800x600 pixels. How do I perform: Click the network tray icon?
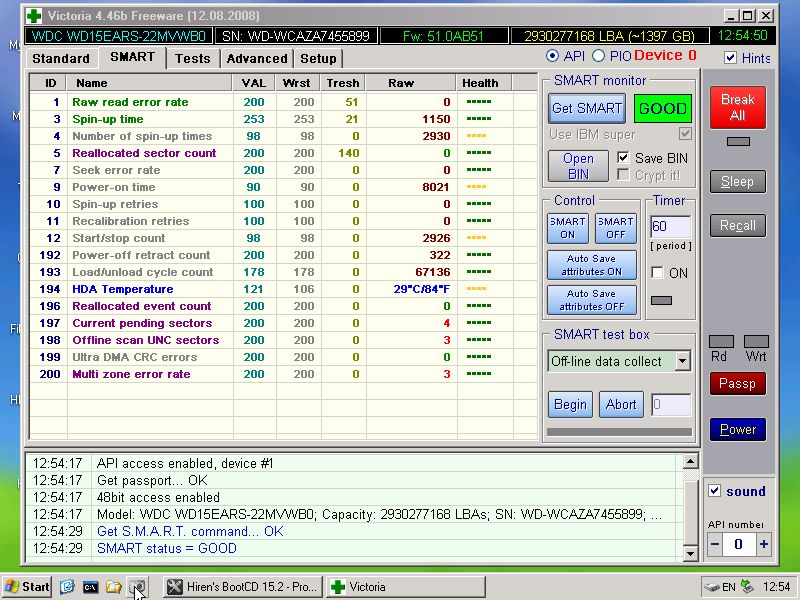(x=746, y=586)
